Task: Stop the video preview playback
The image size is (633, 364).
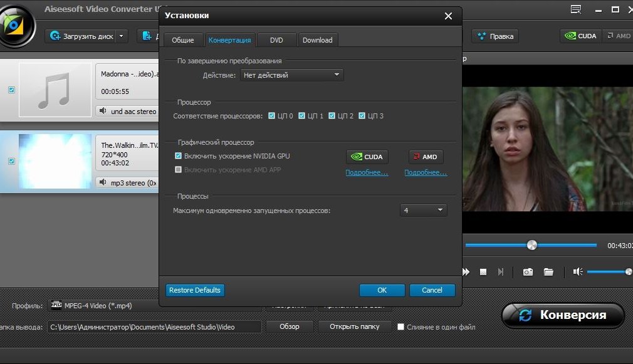Action: coord(483,272)
